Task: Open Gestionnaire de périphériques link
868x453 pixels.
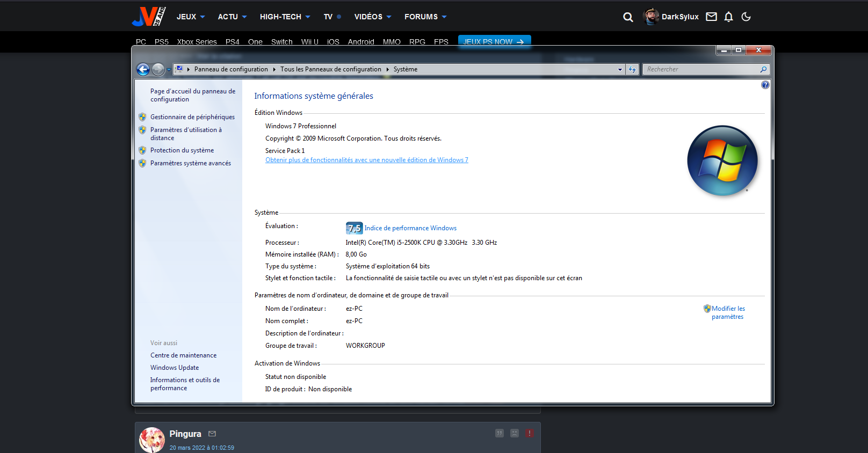Action: point(192,117)
